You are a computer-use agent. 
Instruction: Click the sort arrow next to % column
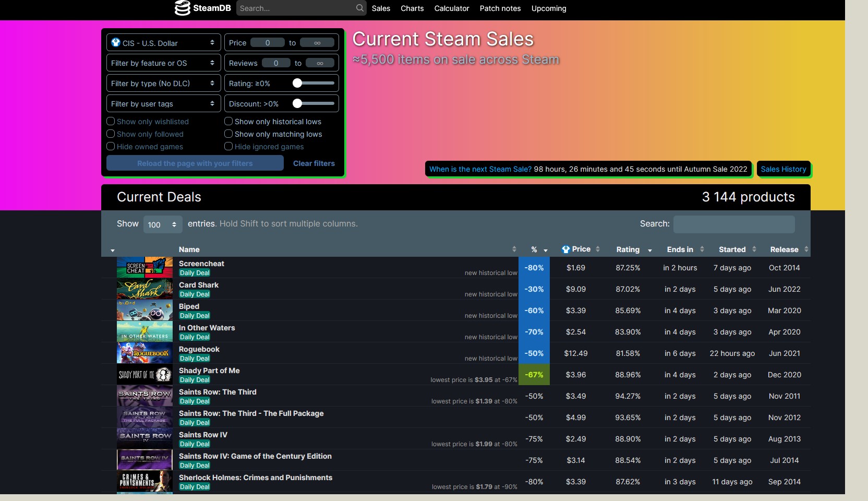[x=546, y=250]
